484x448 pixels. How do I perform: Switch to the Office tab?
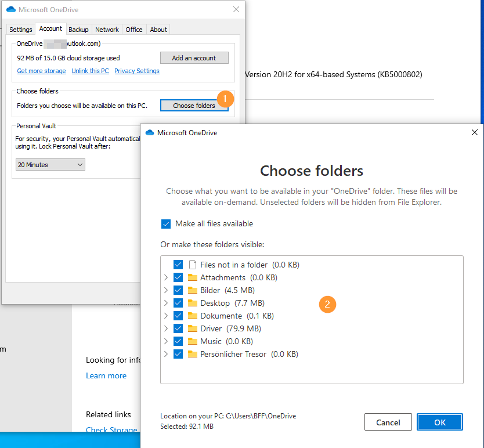pyautogui.click(x=134, y=30)
